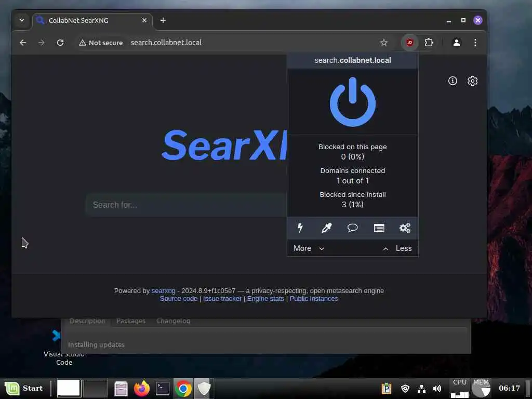Open the volume control tray icon
The image size is (532, 399).
437,389
